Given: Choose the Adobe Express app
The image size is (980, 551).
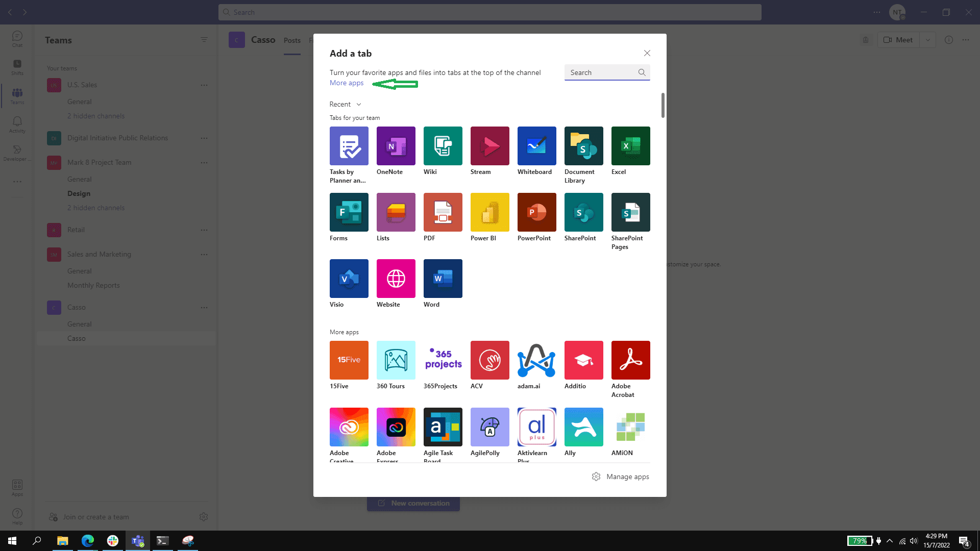Looking at the screenshot, I should tap(396, 427).
